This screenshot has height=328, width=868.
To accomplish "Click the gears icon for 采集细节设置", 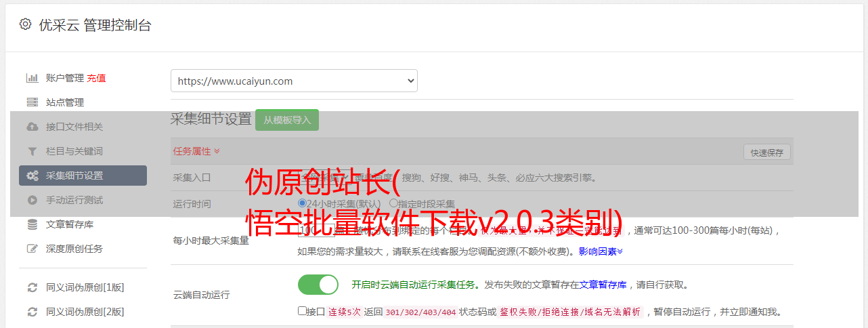I will pos(32,176).
